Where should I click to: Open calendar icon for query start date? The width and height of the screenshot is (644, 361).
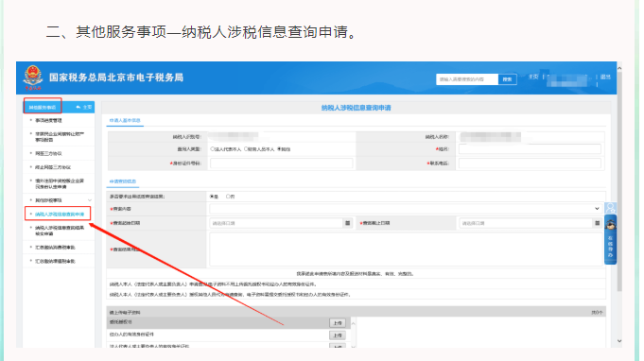pos(347,223)
